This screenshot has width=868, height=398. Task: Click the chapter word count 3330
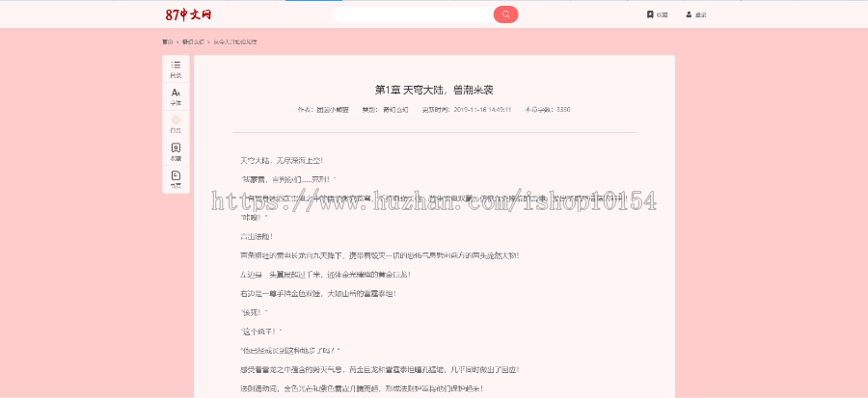(563, 110)
